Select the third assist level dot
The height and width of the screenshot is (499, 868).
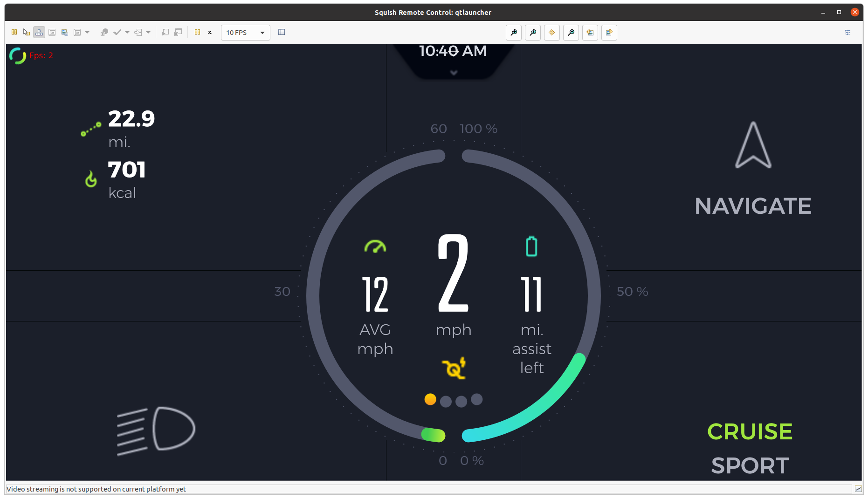[x=461, y=402]
